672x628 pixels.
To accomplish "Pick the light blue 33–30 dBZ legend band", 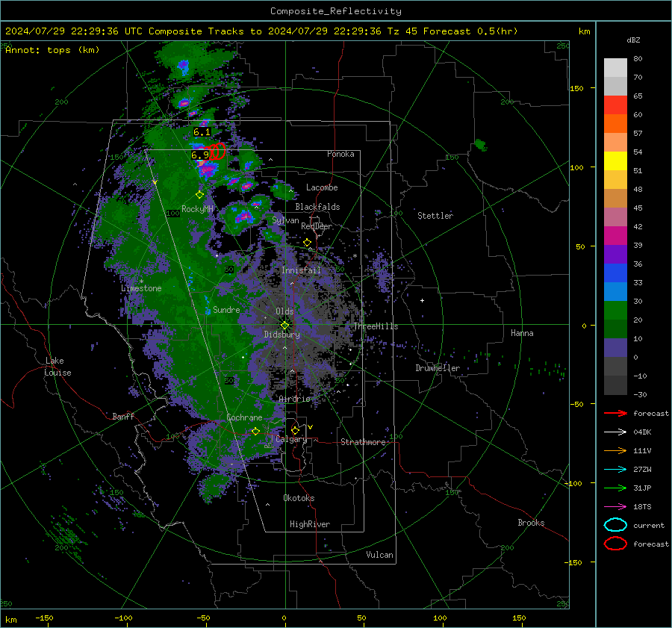I will (x=615, y=292).
